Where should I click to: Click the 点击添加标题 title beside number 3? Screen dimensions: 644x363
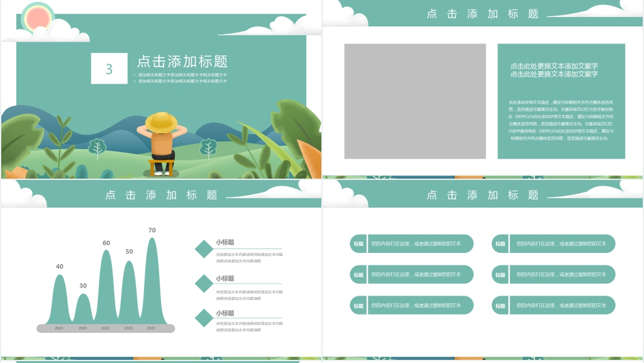[x=182, y=61]
